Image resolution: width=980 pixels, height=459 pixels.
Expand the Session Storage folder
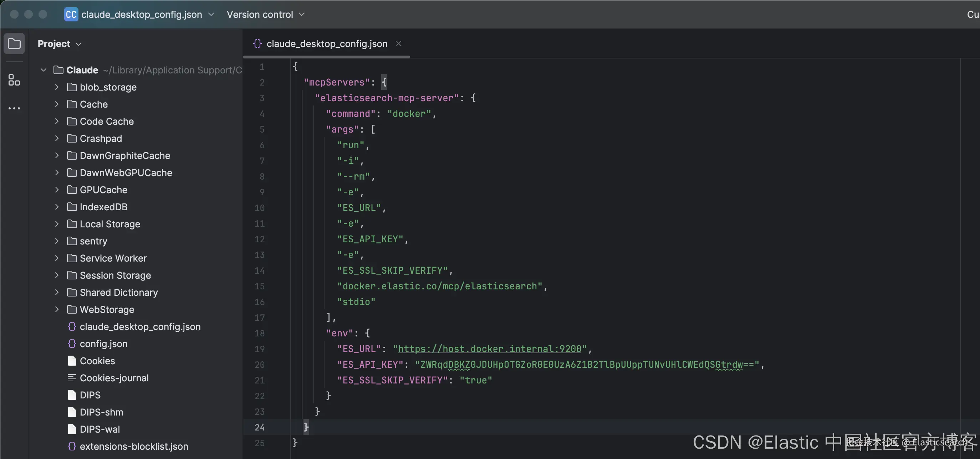coord(57,275)
